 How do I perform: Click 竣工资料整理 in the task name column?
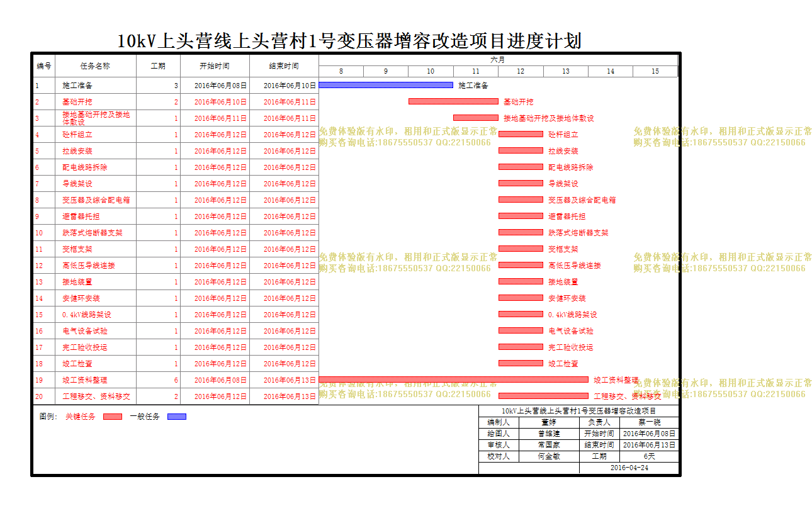click(x=85, y=380)
